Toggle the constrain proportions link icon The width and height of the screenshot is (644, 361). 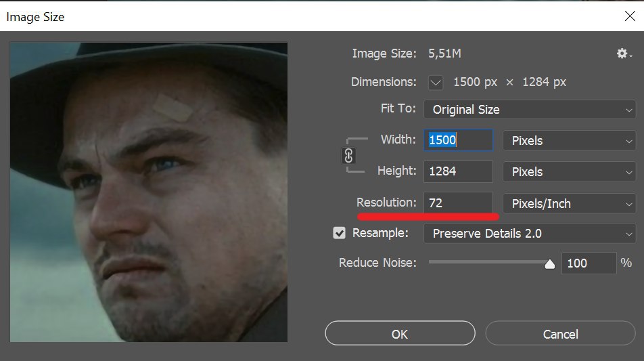point(348,156)
